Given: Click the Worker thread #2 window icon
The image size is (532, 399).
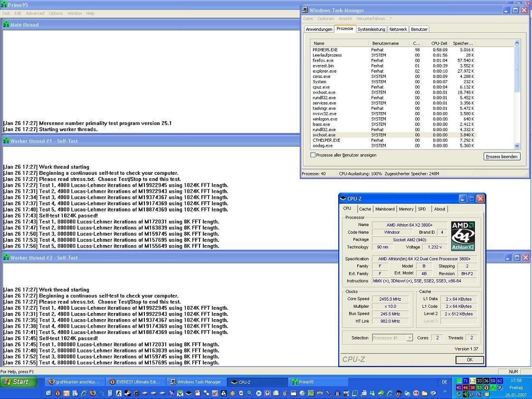Looking at the screenshot, I should coord(6,258).
